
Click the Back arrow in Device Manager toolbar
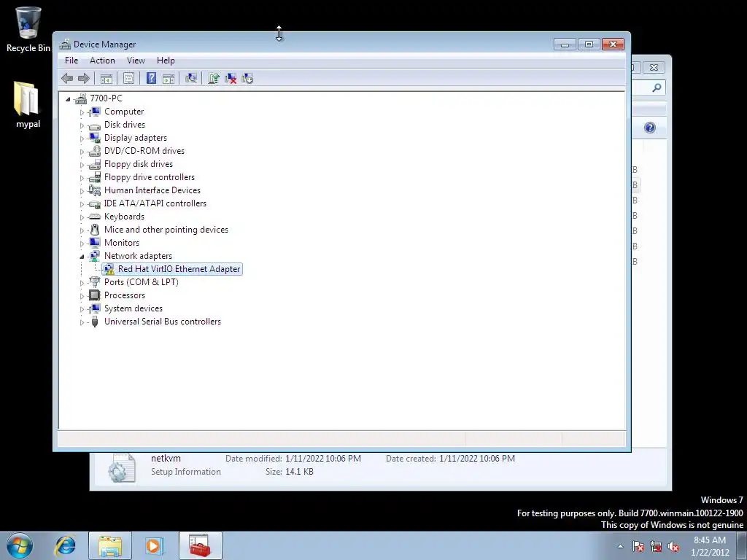click(x=67, y=79)
